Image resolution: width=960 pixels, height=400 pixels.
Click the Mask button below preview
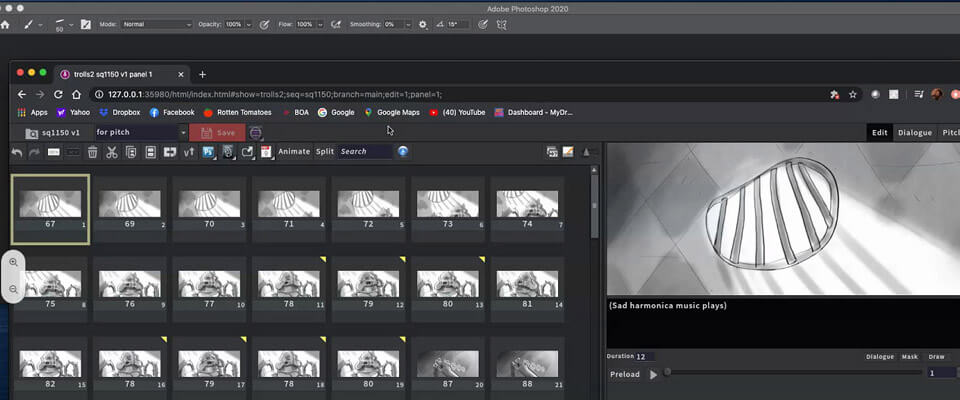pyautogui.click(x=910, y=357)
